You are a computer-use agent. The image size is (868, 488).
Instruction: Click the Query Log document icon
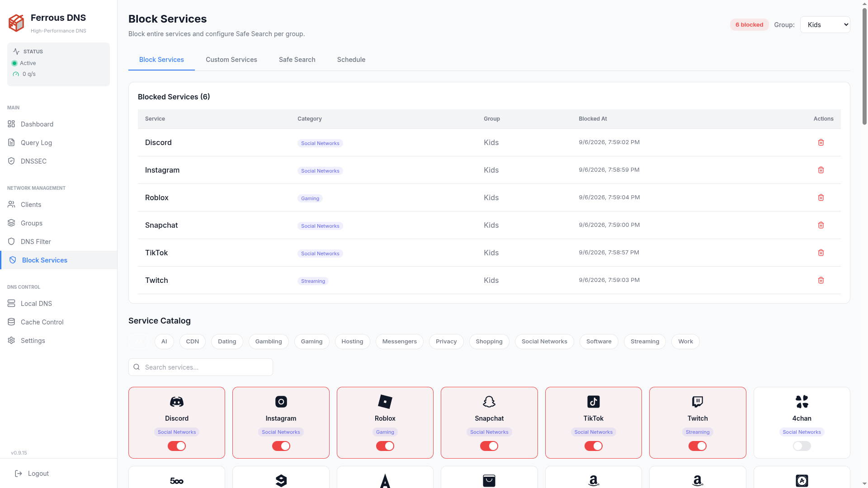coord(11,142)
